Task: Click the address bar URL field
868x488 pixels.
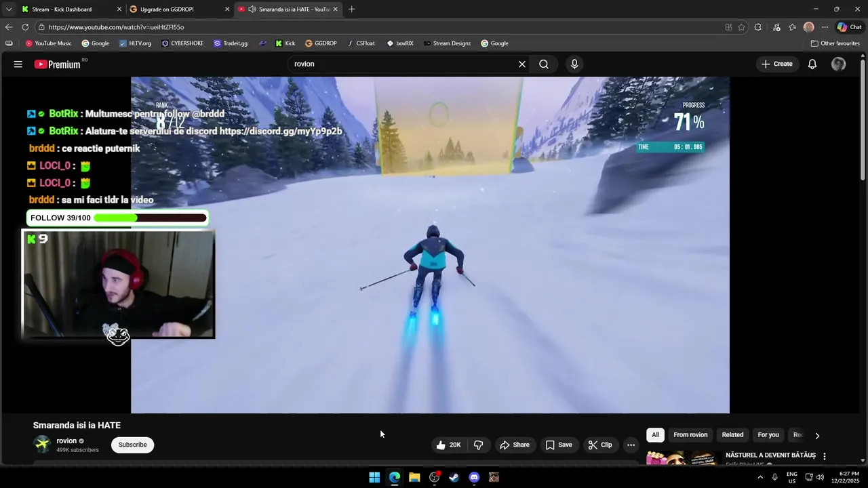Action: (x=380, y=27)
